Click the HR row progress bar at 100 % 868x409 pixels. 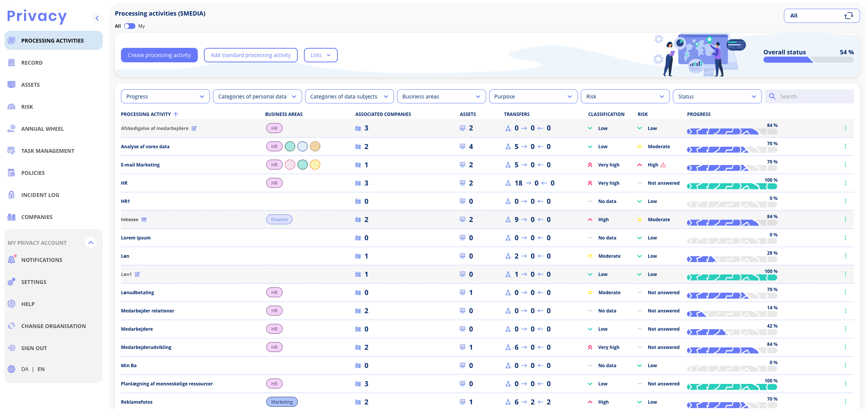pyautogui.click(x=732, y=186)
